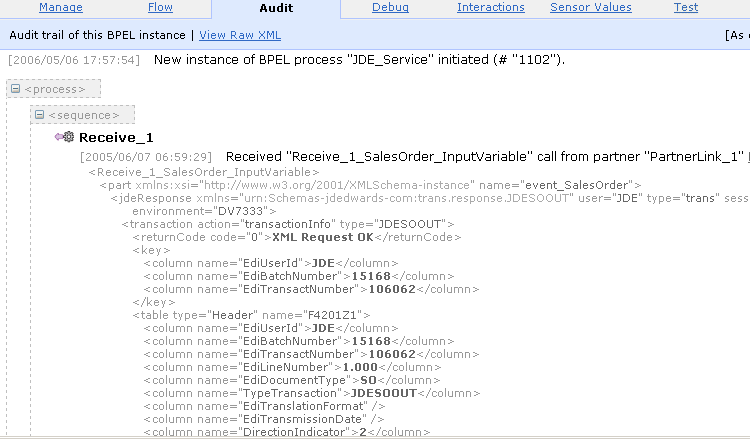
Task: Collapse the <process> node
Action: [15, 88]
